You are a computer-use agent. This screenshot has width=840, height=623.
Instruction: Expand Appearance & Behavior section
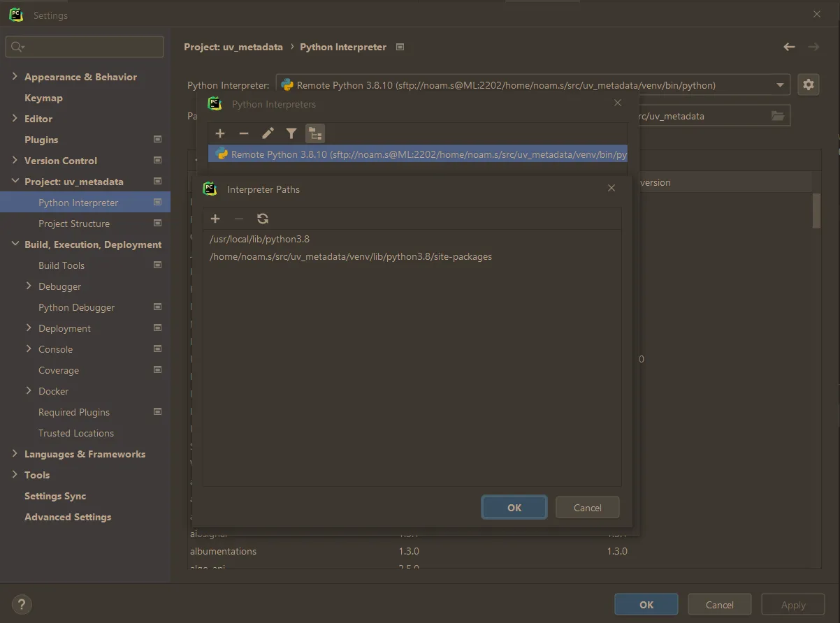pyautogui.click(x=15, y=77)
